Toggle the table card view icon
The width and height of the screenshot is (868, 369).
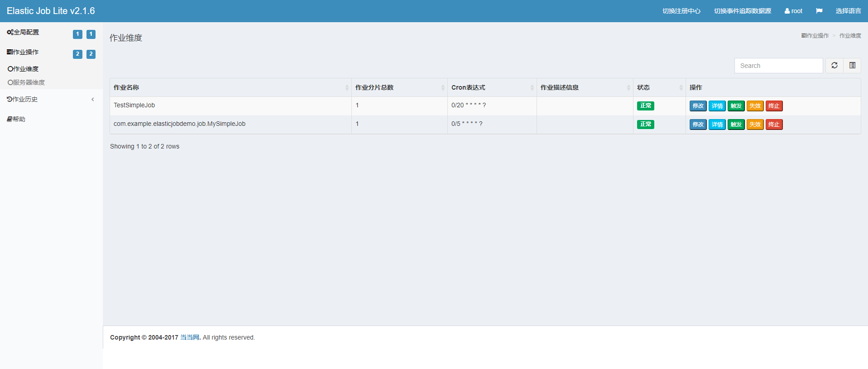tap(852, 66)
